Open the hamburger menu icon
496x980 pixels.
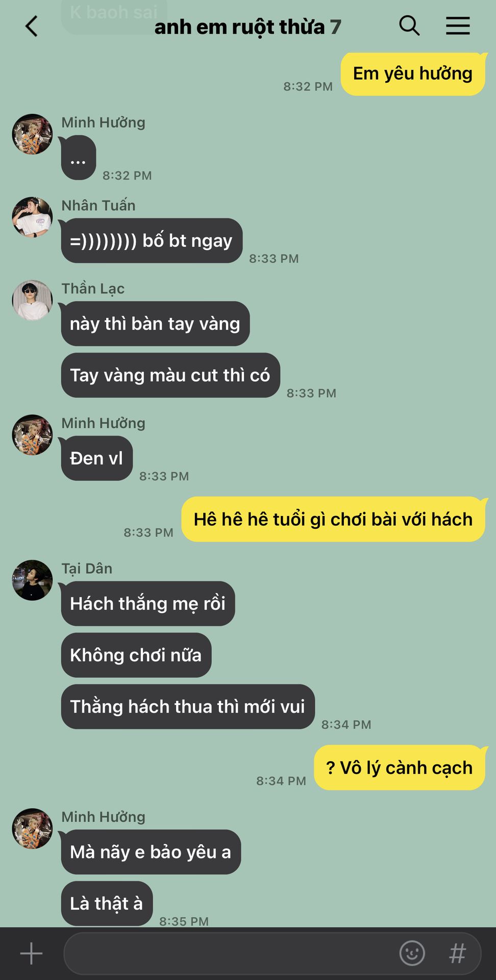pyautogui.click(x=458, y=26)
